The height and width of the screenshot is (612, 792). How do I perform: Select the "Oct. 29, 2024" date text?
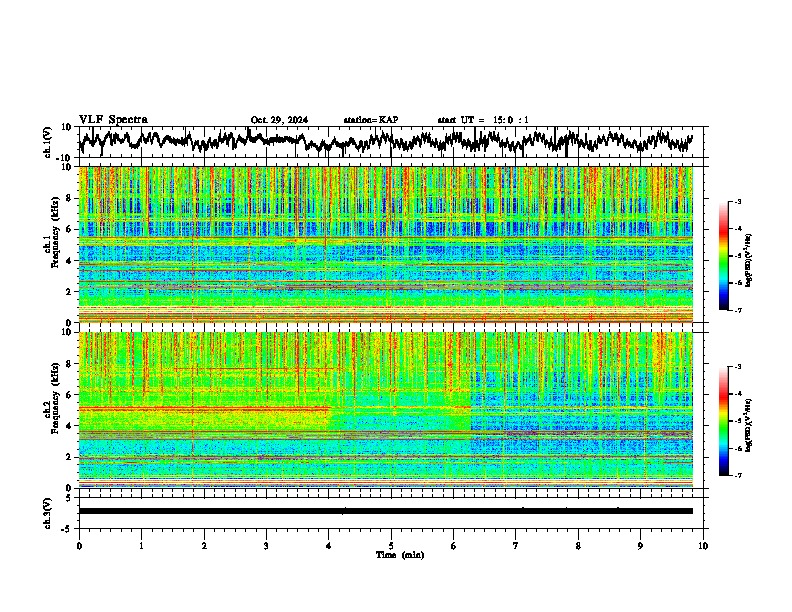pyautogui.click(x=279, y=120)
